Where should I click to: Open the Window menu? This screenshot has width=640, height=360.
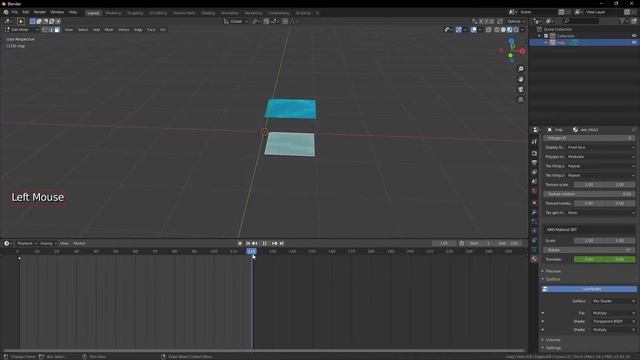[x=57, y=12]
